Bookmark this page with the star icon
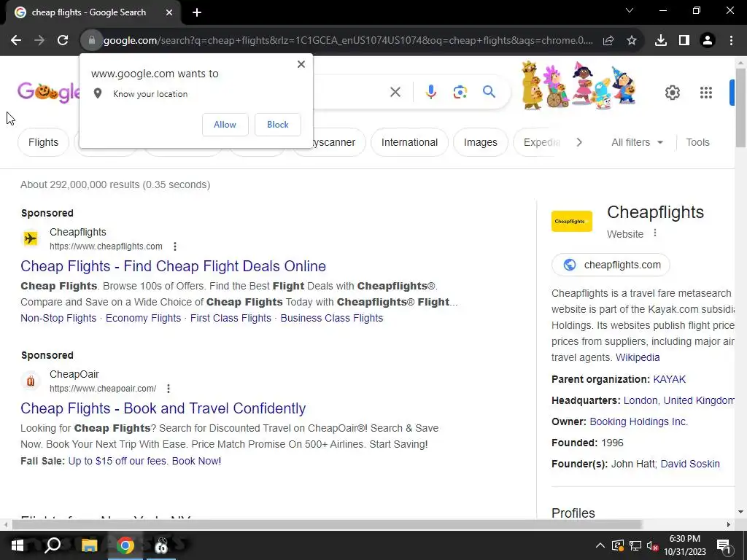The width and height of the screenshot is (747, 560). pyautogui.click(x=632, y=41)
